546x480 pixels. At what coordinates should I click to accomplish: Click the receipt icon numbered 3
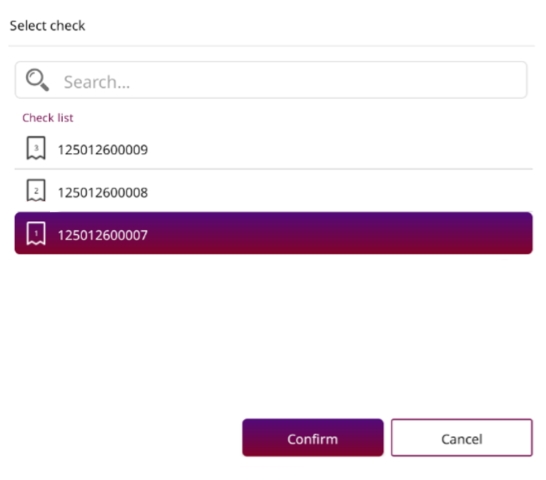(x=36, y=148)
